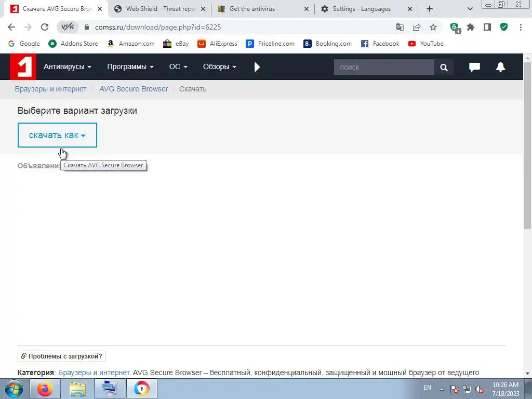Click the Проблемы с загрузкой? button

[x=61, y=356]
